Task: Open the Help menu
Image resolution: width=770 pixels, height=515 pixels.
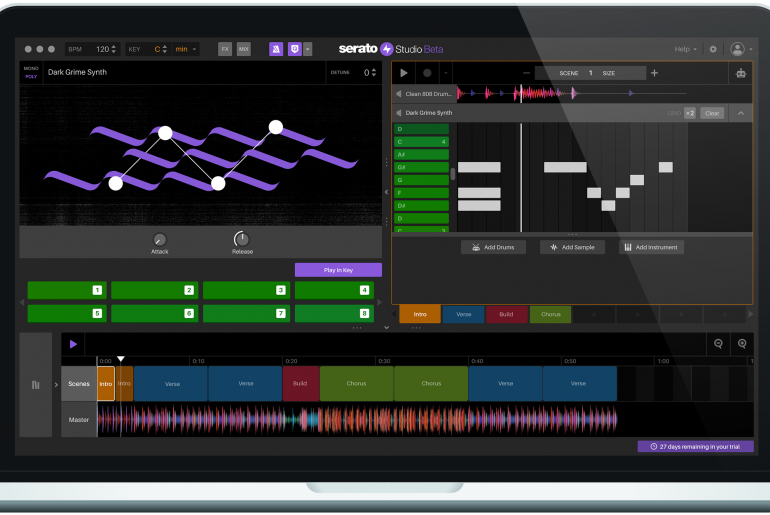Action: click(685, 49)
